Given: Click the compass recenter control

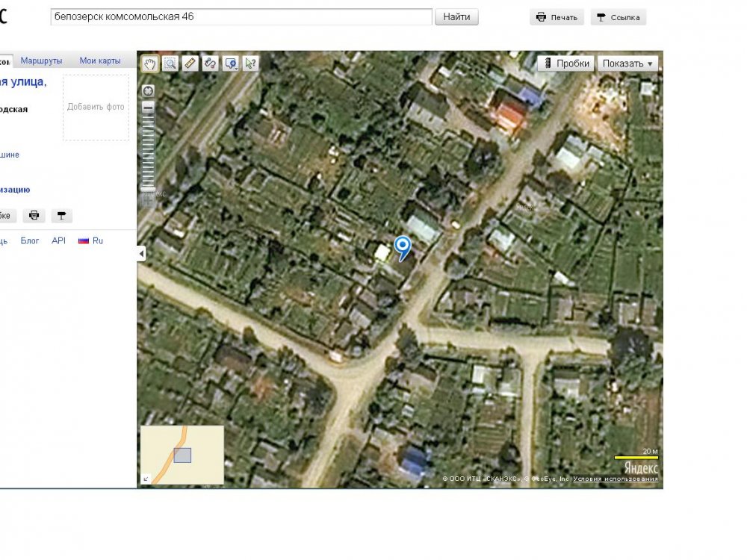Looking at the screenshot, I should pyautogui.click(x=149, y=91).
